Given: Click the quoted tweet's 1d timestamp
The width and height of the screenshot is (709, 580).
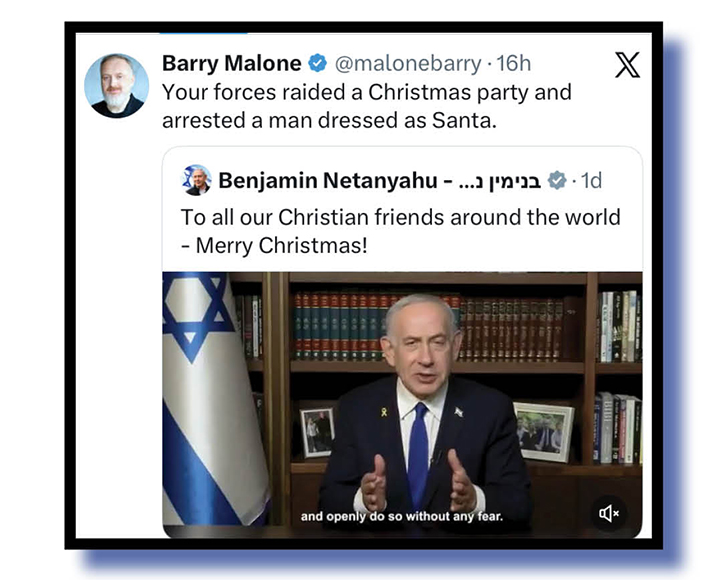Looking at the screenshot, I should tap(591, 181).
